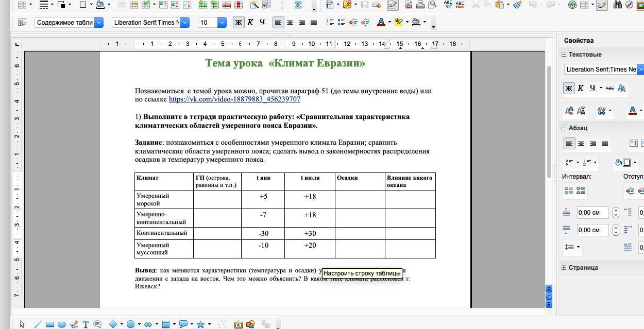Export document directly as PDF
Image resolution: width=644 pixels, height=329 pixels.
click(x=409, y=5)
